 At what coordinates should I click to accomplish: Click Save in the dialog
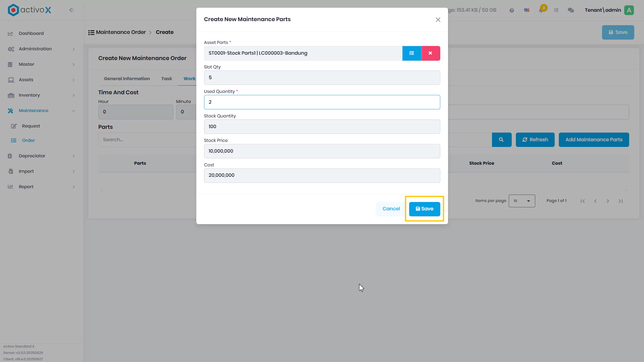pyautogui.click(x=425, y=209)
